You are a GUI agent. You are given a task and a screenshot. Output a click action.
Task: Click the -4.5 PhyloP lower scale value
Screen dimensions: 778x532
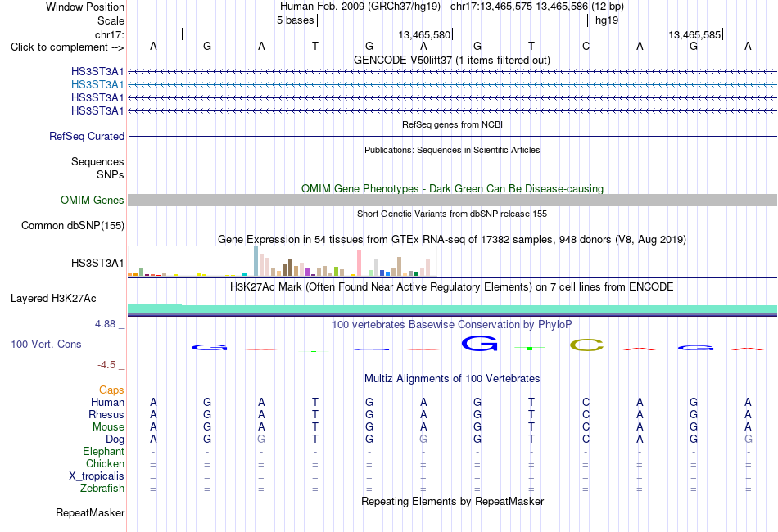click(x=106, y=365)
